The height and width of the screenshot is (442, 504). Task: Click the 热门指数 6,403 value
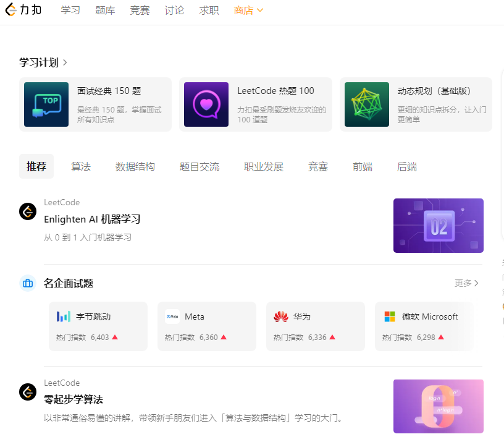99,337
